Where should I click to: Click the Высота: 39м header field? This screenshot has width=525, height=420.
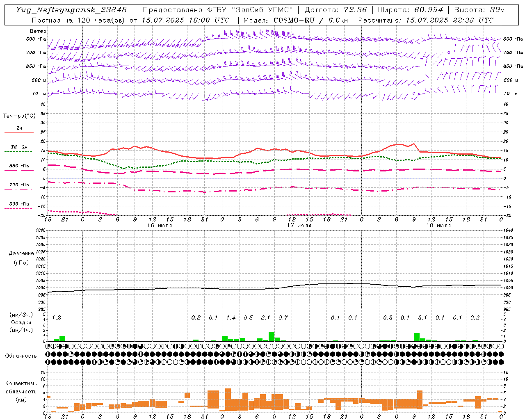tap(479, 10)
